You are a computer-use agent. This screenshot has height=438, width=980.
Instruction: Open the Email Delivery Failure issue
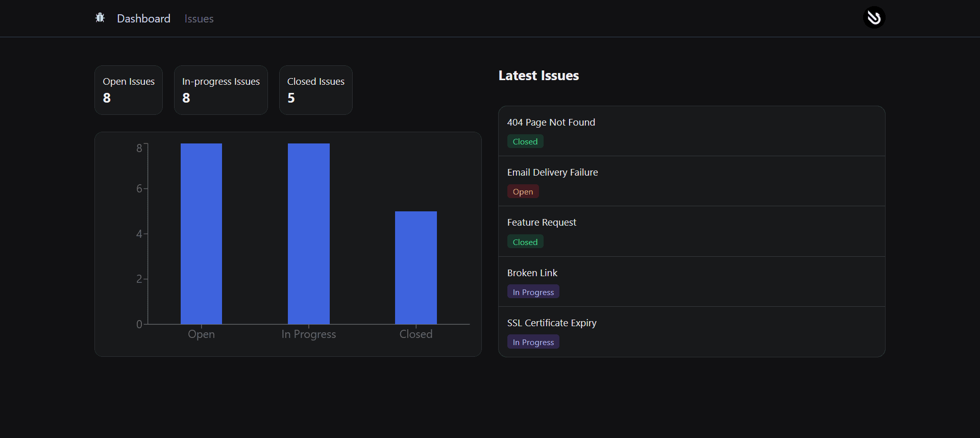(x=552, y=173)
